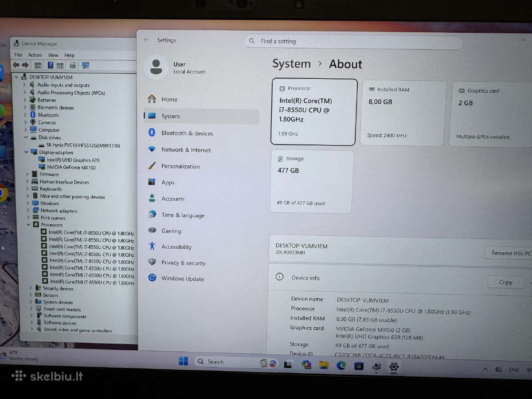Open the View menu in Device Manager
Viewport: 532px width, 399px height.
coord(53,55)
